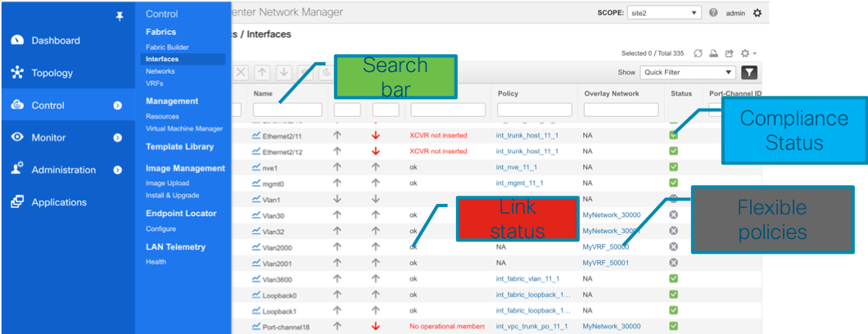868x334 pixels.
Task: Click the down arrow (shutdown) toolbar button
Action: pos(284,72)
